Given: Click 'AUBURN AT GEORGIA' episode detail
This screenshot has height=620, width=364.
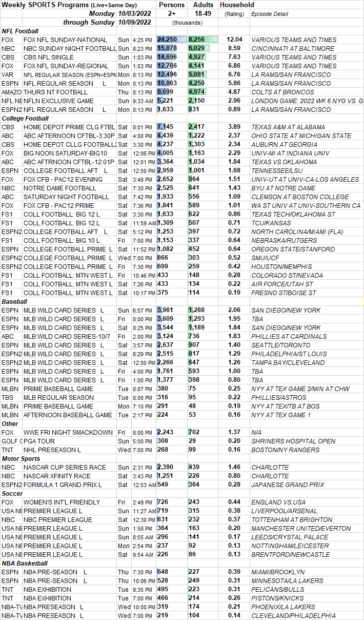Looking at the screenshot, I should 280,144.
